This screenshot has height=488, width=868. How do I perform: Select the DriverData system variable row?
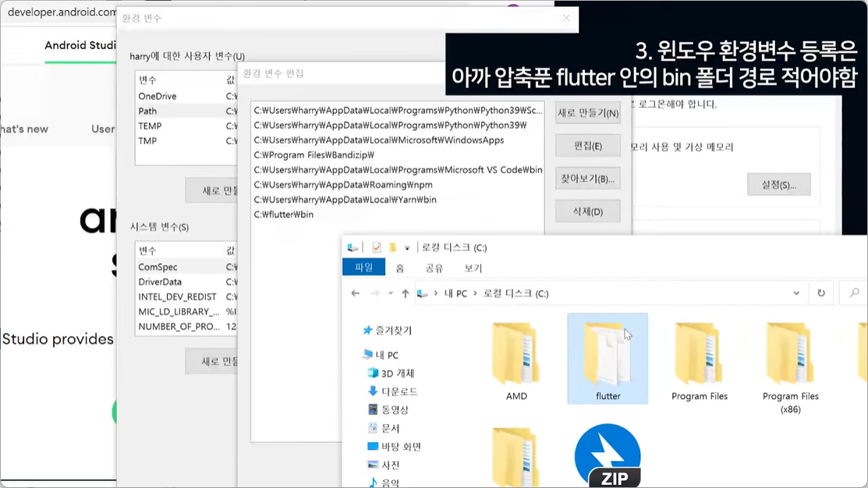(x=186, y=281)
